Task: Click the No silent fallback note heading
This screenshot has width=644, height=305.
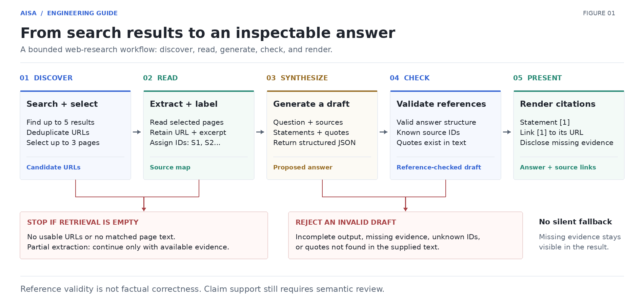Action: point(576,222)
